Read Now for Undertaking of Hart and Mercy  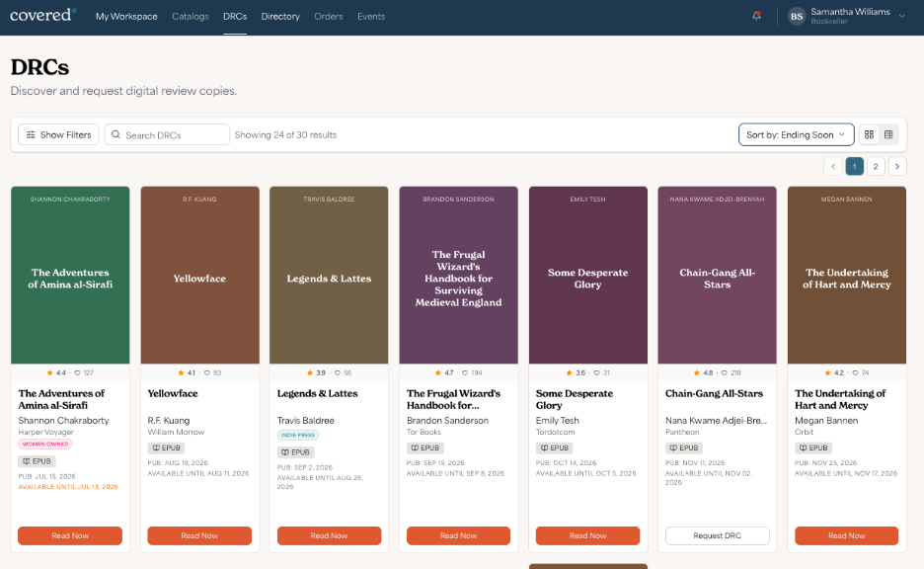846,535
